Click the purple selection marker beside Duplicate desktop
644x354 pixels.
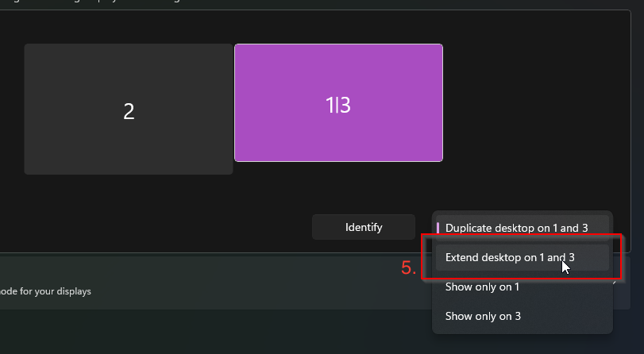(x=438, y=228)
